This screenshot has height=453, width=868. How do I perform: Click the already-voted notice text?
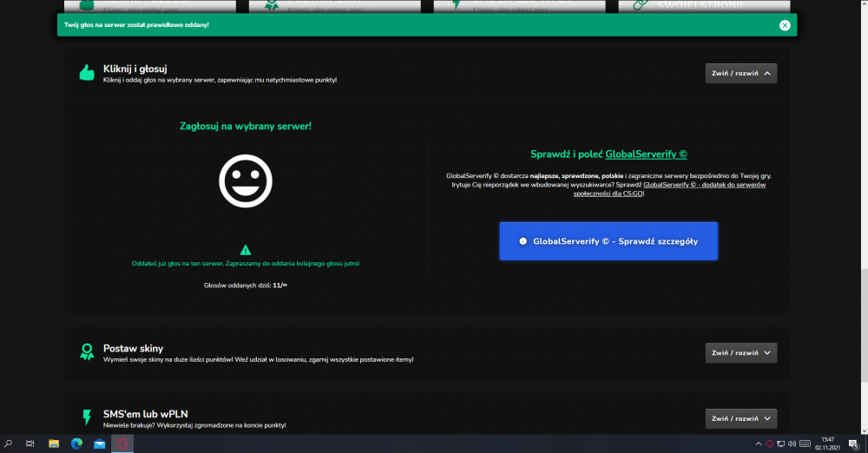pyautogui.click(x=246, y=264)
